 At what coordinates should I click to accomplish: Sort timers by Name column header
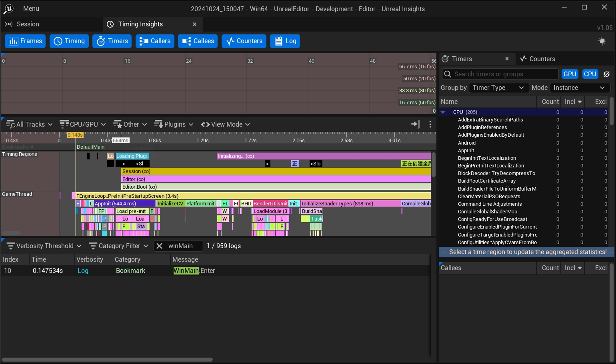click(488, 102)
